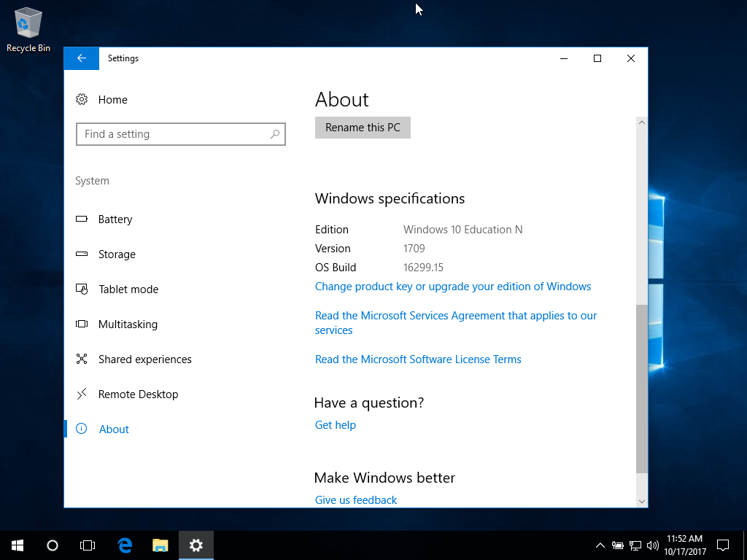
Task: Select the Remote Desktop icon
Action: pos(82,394)
